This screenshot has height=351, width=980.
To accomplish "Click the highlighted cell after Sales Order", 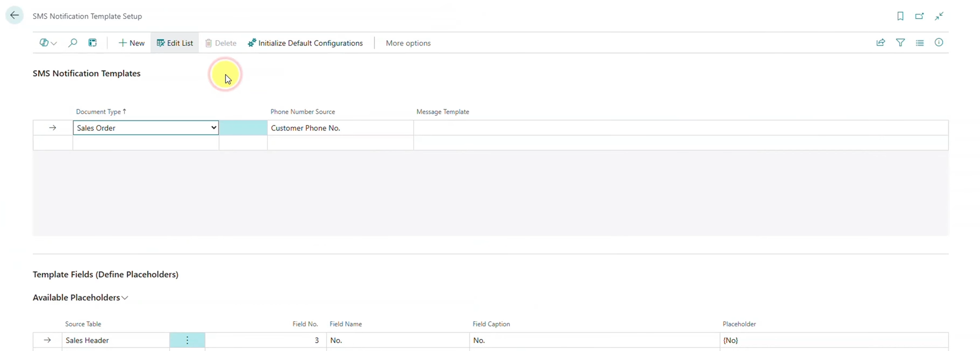I will tap(243, 128).
